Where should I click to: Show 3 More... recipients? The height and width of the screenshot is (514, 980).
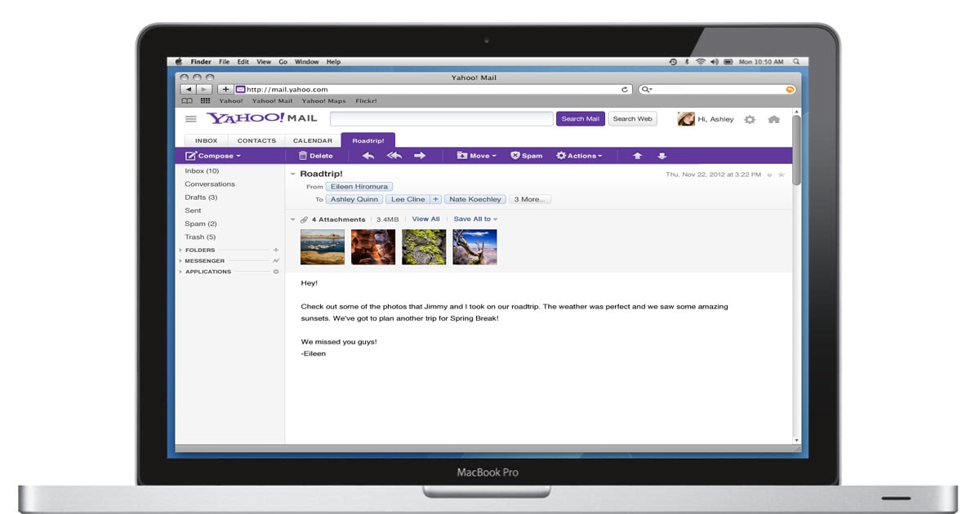(x=530, y=199)
